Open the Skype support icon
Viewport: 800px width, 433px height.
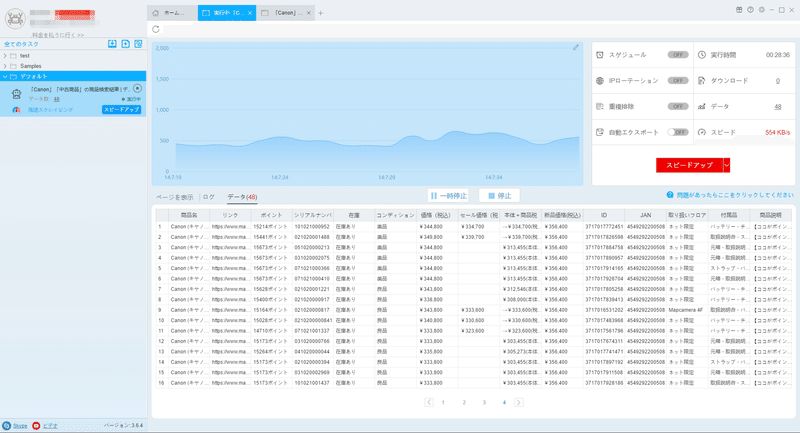7,425
